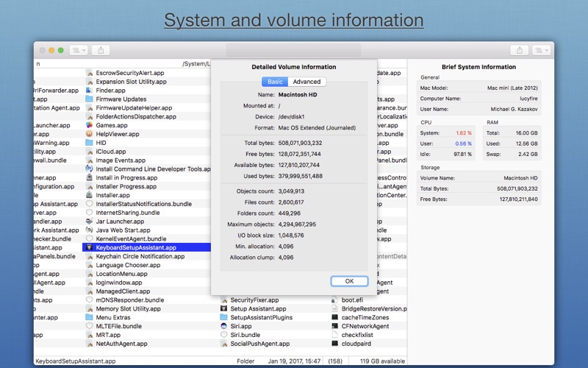Screen dimensions: 588x368
Task: Select MLTEFile.bundle row
Action: tap(150, 326)
